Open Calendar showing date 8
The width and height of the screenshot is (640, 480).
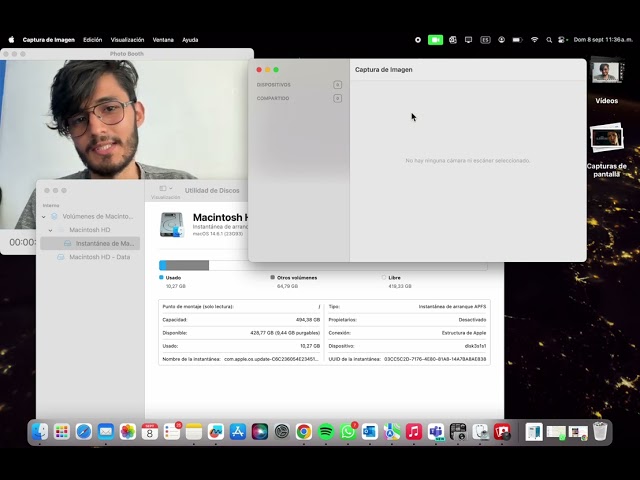point(150,432)
